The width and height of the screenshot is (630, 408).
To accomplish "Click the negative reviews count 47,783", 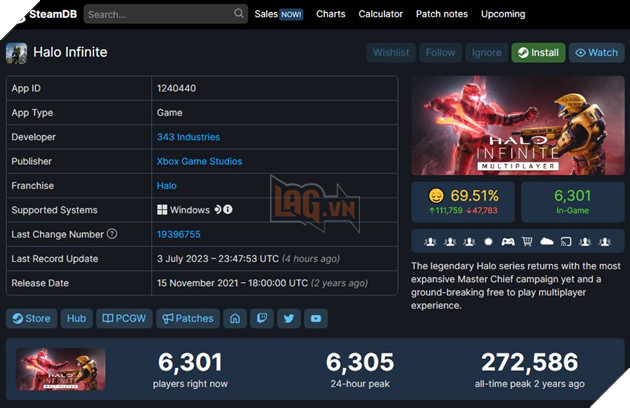I will tap(482, 210).
